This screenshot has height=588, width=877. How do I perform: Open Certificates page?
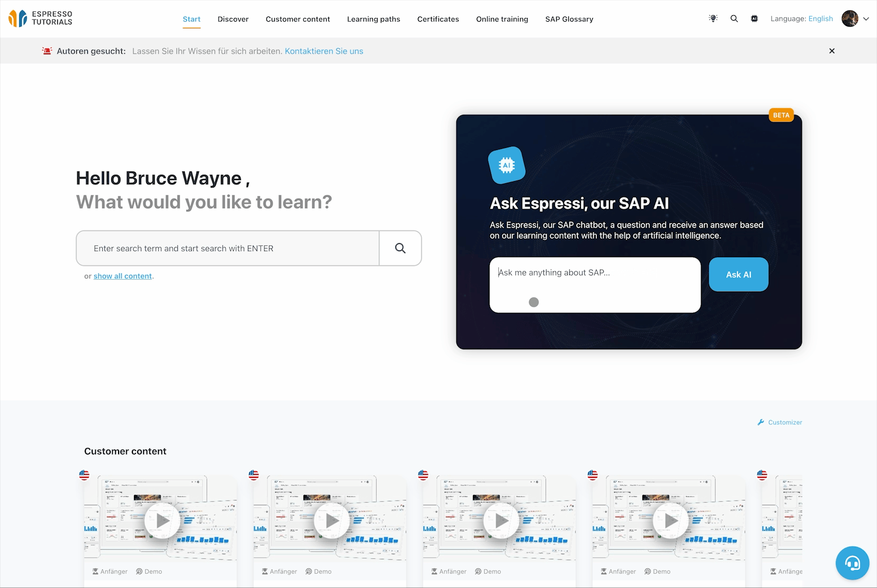point(438,19)
